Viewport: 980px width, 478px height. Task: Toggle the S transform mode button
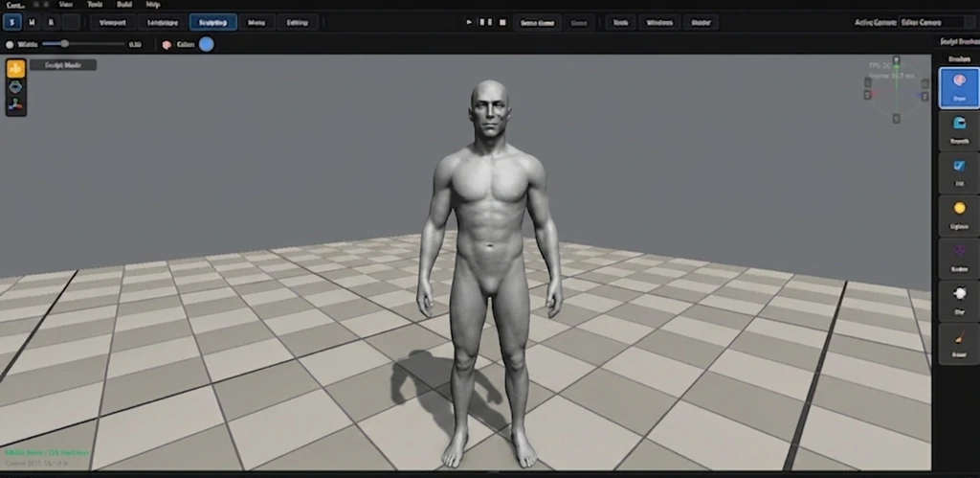[x=11, y=22]
